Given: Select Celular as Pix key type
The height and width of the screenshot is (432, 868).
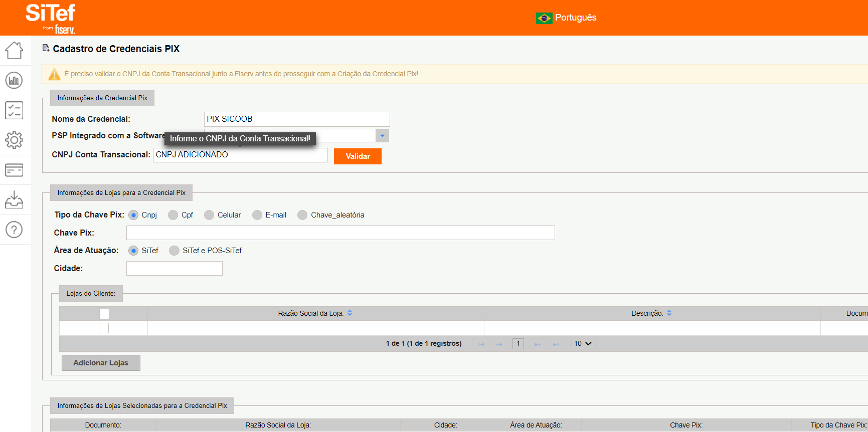Looking at the screenshot, I should pos(209,215).
